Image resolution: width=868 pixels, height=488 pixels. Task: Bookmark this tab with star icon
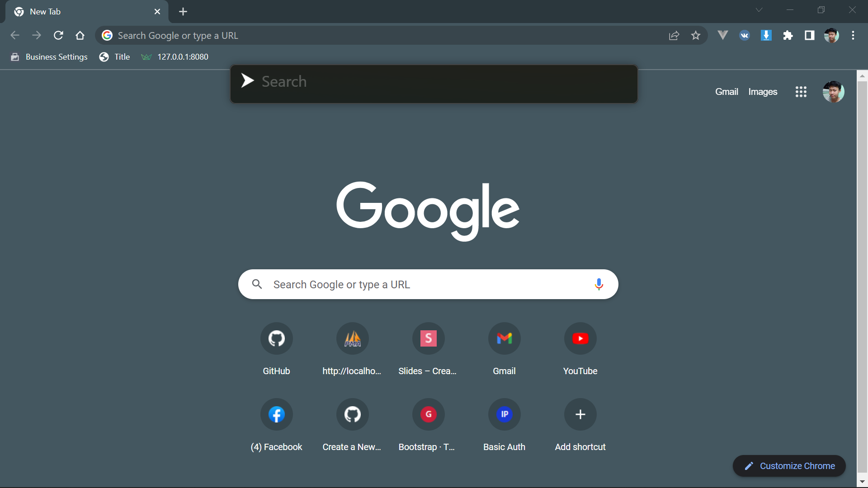696,35
